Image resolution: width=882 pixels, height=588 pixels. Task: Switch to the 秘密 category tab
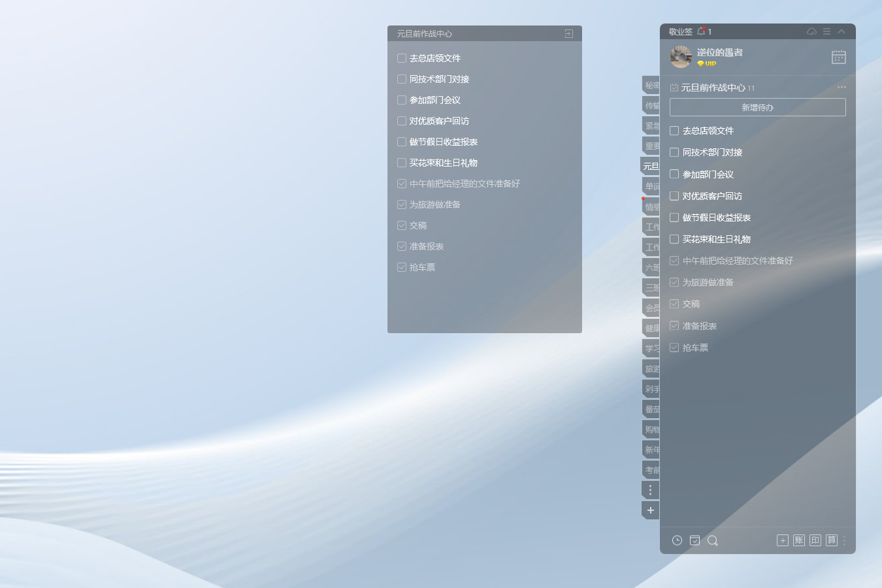point(651,85)
